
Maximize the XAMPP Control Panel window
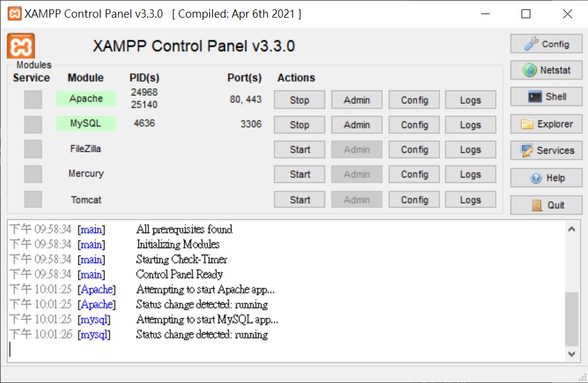[526, 14]
